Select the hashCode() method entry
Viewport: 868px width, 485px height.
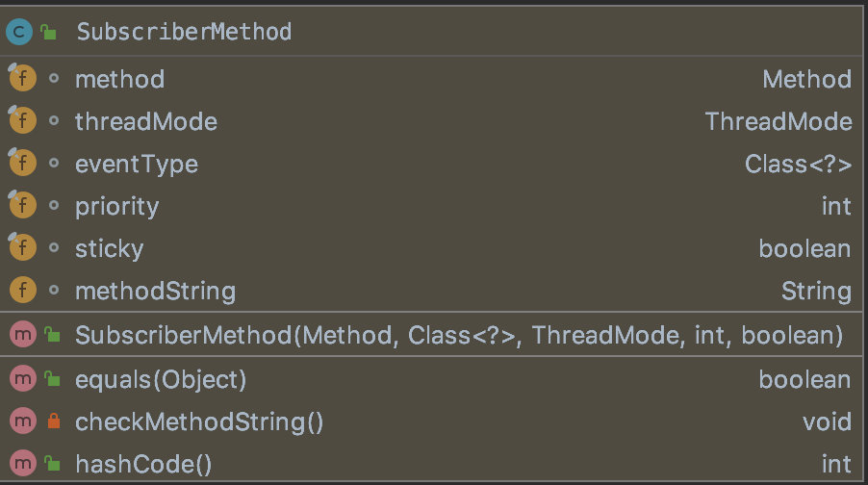(143, 464)
